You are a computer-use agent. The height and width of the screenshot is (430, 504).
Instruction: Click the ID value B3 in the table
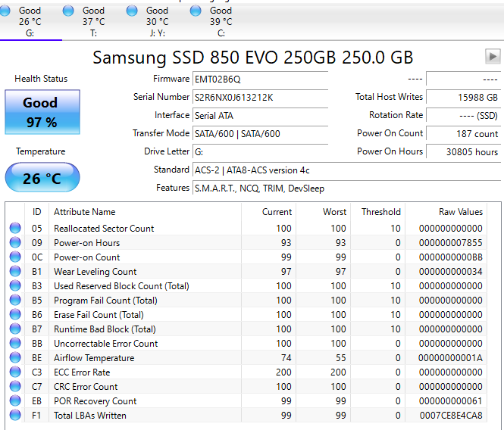click(x=37, y=286)
